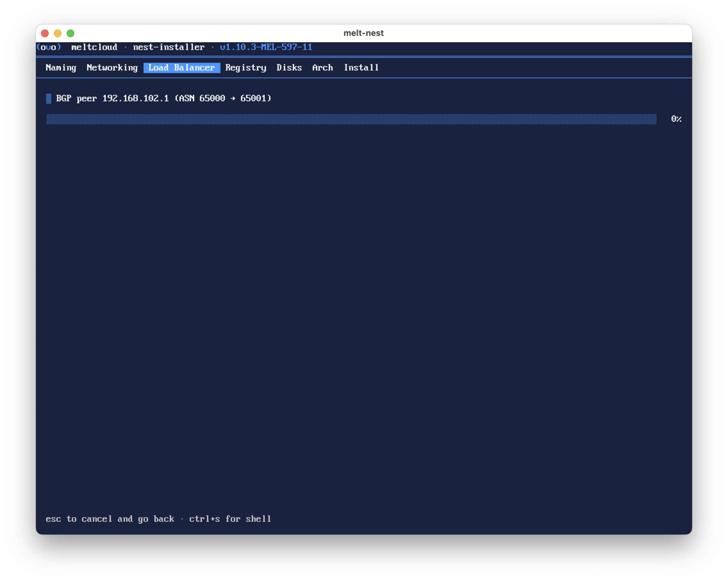Open the Networking tab
The image size is (728, 582).
click(x=112, y=68)
